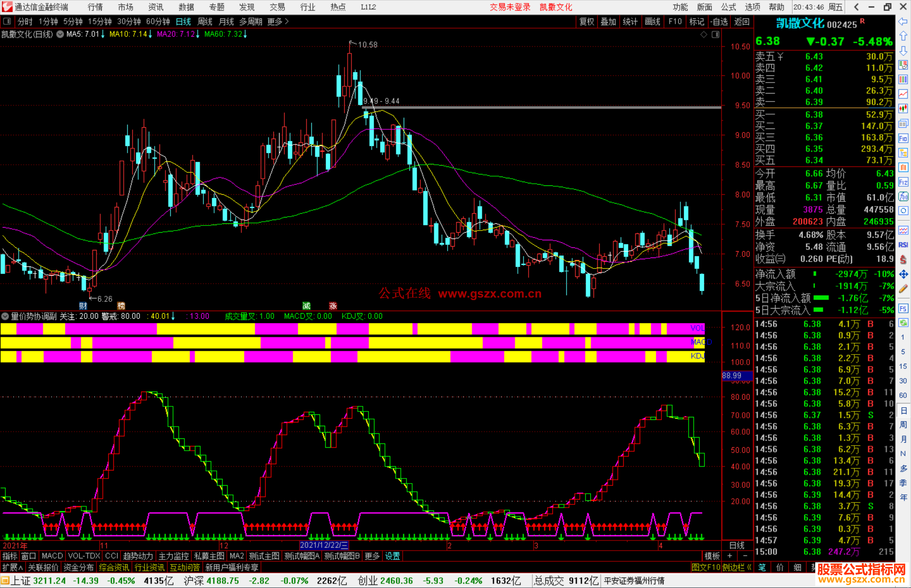Open the red line chart sidebar icon
Screen dimensions: 911x588
[x=903, y=94]
